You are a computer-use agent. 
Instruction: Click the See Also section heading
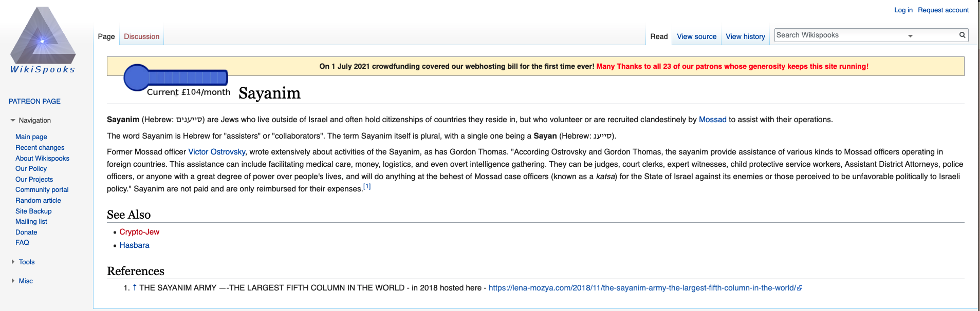128,215
